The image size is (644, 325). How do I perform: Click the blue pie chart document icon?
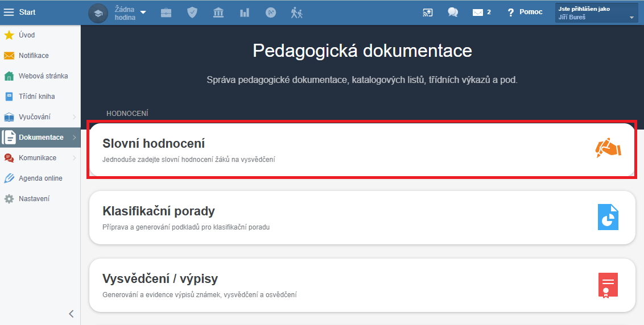coord(608,217)
